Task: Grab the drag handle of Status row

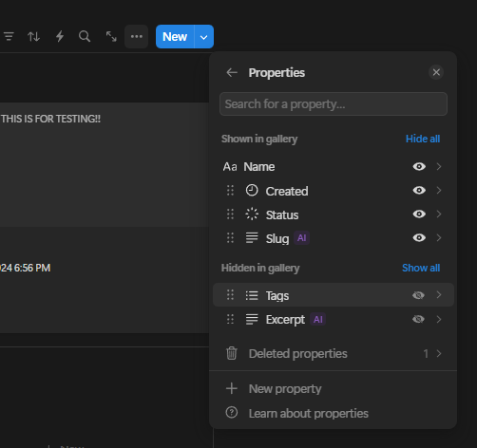Action: 230,215
